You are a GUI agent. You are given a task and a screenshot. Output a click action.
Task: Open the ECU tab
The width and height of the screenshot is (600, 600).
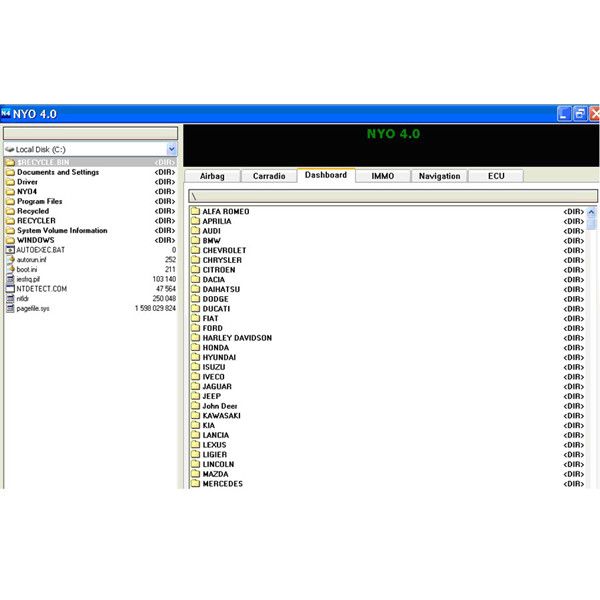496,177
